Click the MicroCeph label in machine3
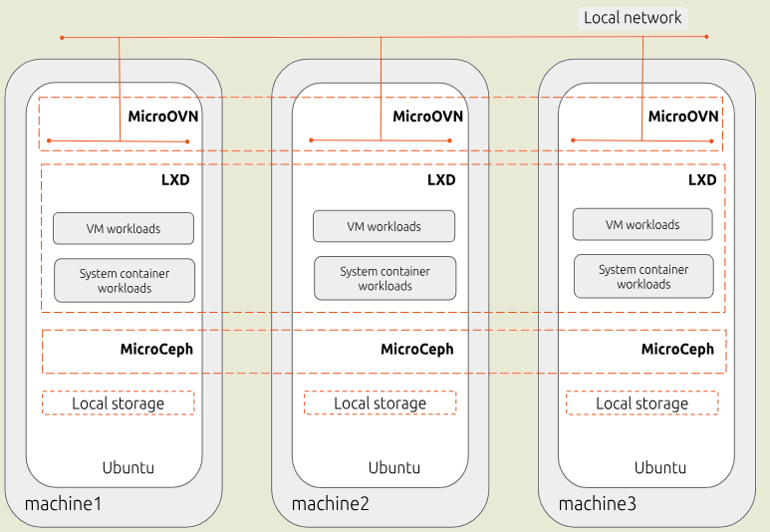 coord(677,350)
